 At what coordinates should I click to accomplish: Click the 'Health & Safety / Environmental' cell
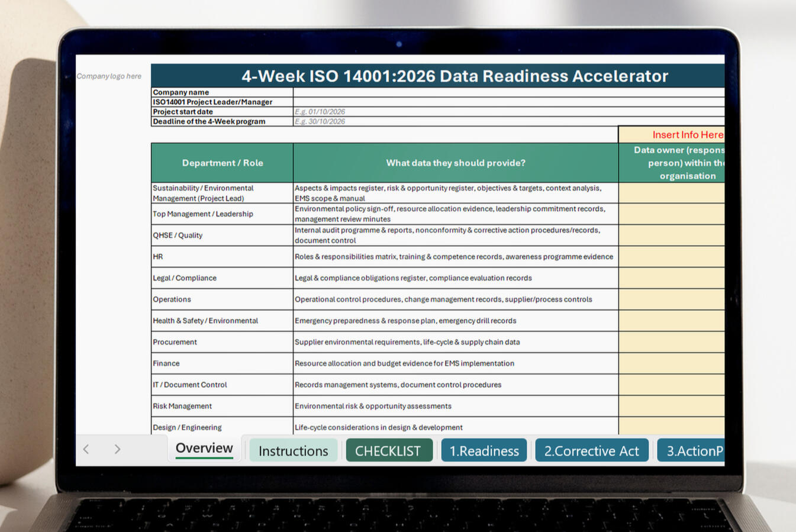223,321
